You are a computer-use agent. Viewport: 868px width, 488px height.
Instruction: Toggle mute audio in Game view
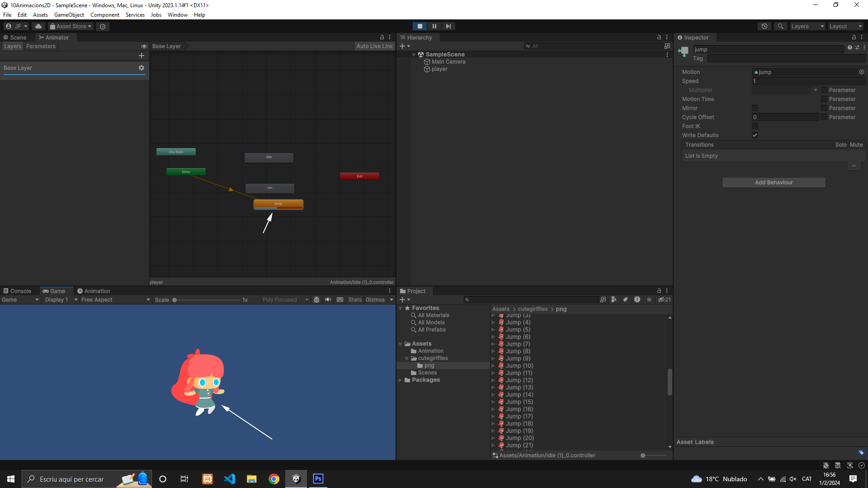(328, 300)
